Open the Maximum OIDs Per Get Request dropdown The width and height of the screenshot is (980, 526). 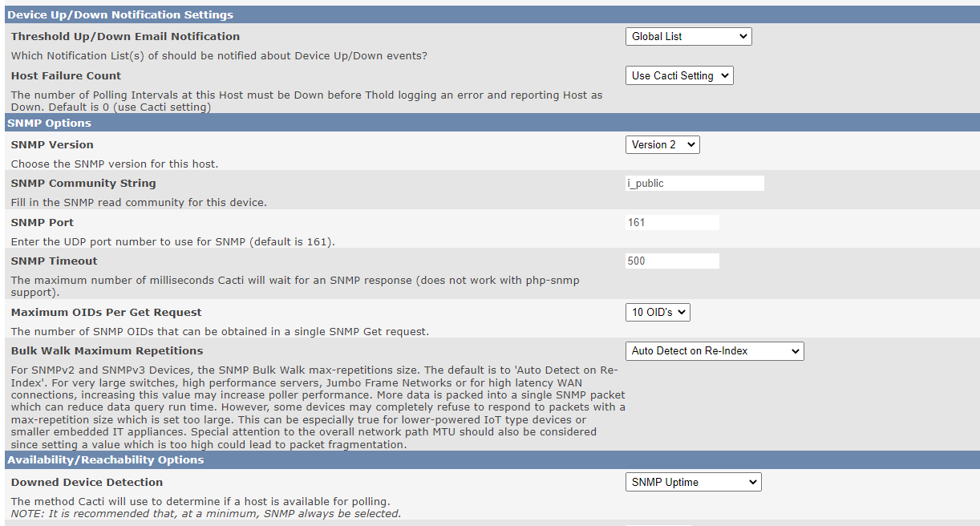(657, 312)
